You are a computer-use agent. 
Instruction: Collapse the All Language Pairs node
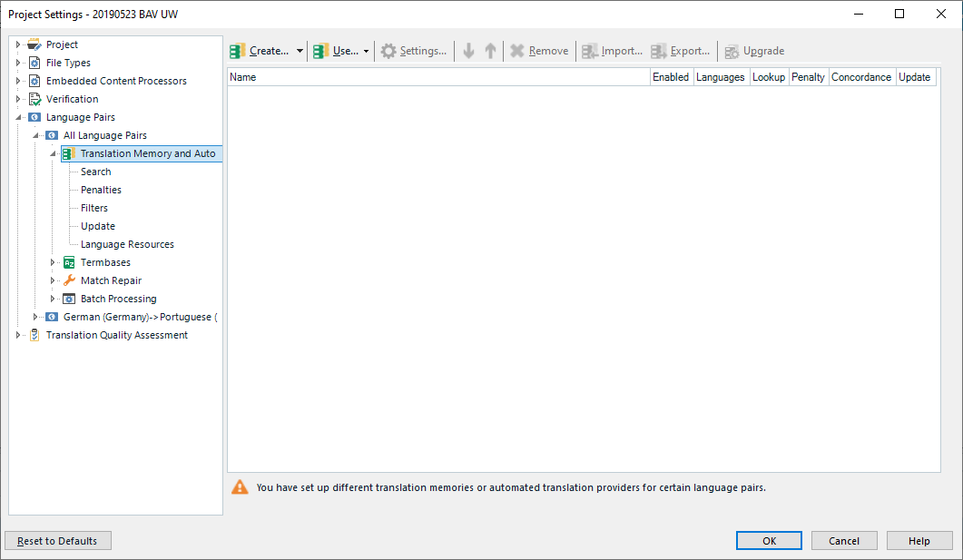tap(35, 135)
